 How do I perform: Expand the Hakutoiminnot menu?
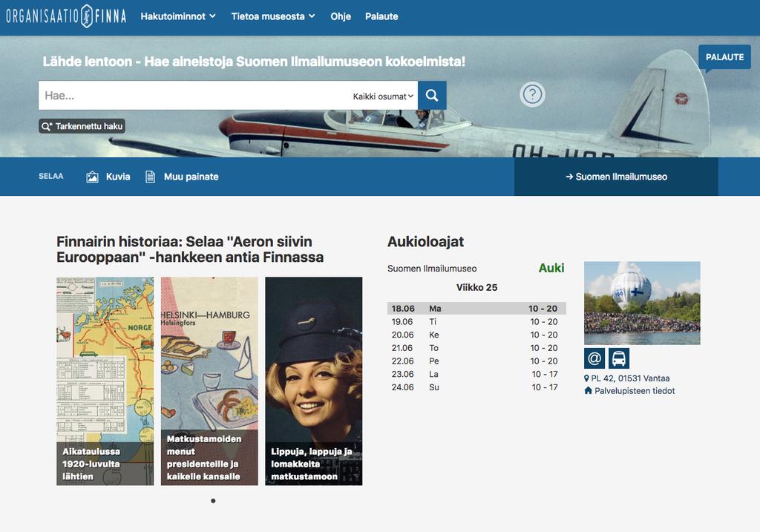[178, 16]
